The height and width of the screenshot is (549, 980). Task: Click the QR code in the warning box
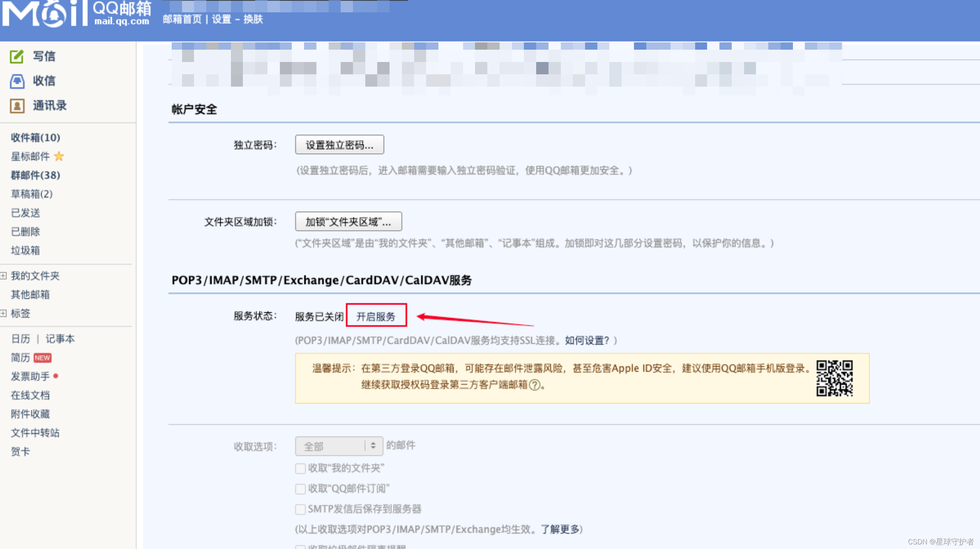pyautogui.click(x=835, y=378)
